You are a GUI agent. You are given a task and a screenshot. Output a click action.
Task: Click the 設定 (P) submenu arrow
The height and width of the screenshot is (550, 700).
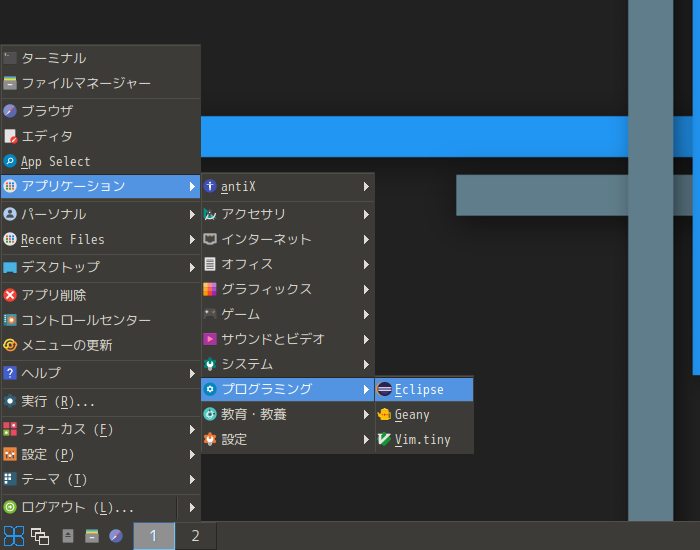[192, 454]
